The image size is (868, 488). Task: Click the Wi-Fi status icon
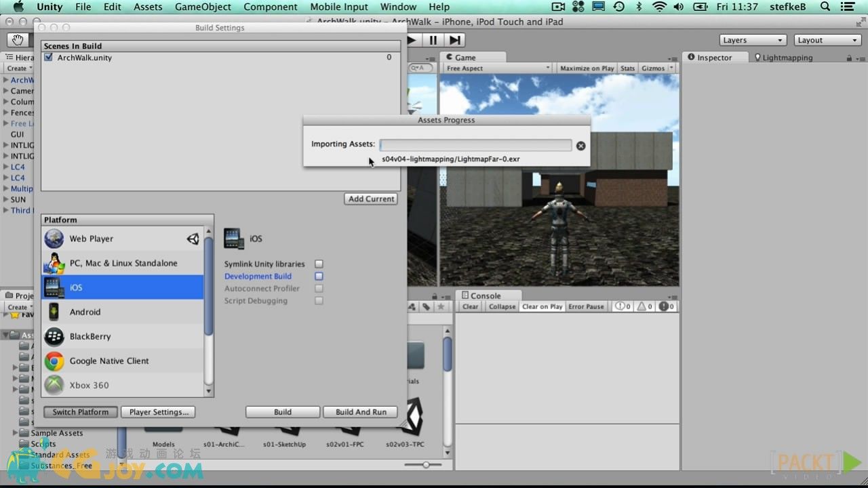tap(659, 7)
